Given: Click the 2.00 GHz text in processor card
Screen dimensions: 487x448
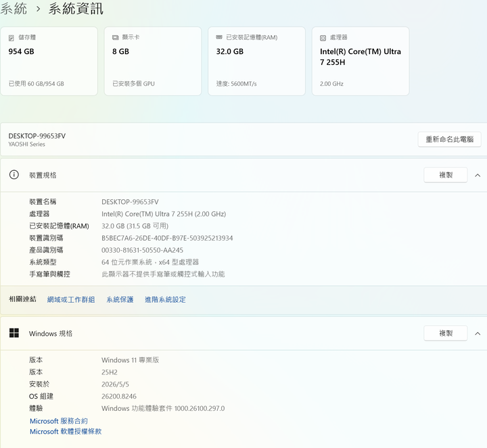Looking at the screenshot, I should pos(331,84).
